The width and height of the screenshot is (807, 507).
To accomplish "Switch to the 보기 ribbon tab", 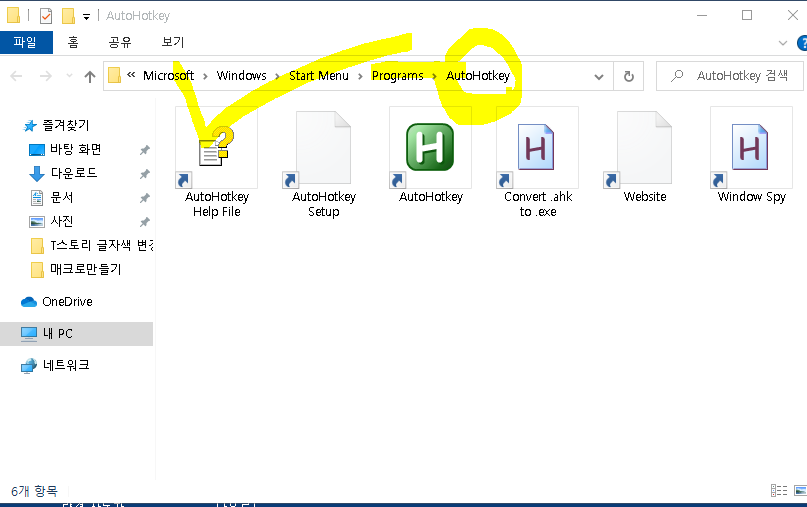I will [x=172, y=42].
